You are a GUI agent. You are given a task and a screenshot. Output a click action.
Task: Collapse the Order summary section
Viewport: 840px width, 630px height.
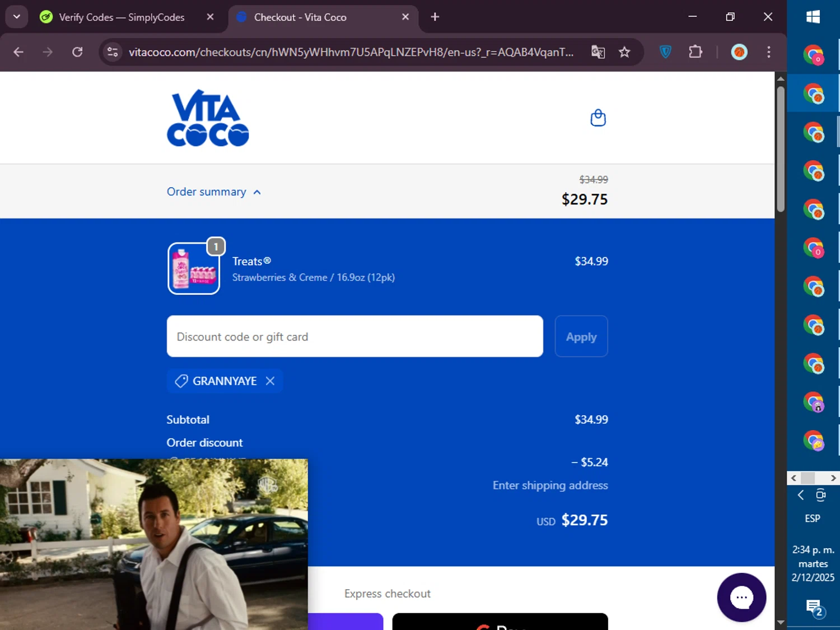(214, 192)
